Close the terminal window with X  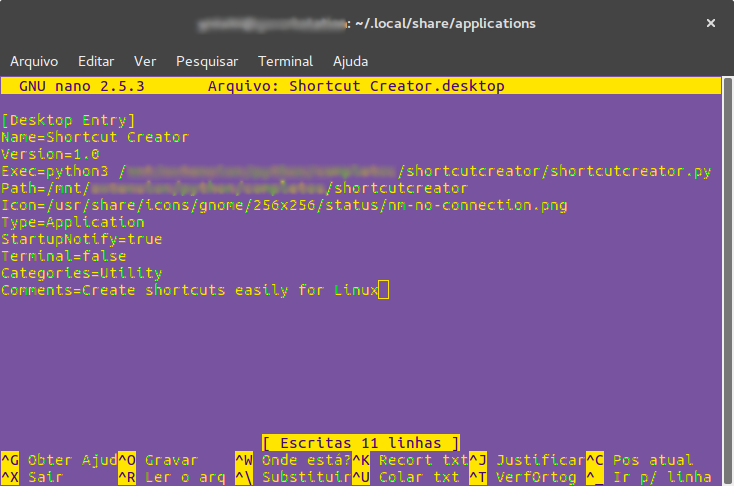(711, 23)
